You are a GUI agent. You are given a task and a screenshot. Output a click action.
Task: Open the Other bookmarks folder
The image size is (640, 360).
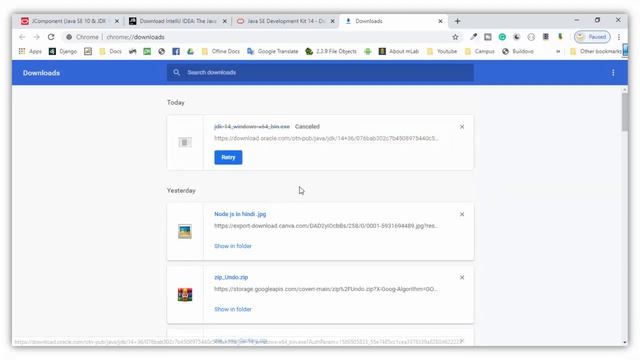tap(596, 51)
